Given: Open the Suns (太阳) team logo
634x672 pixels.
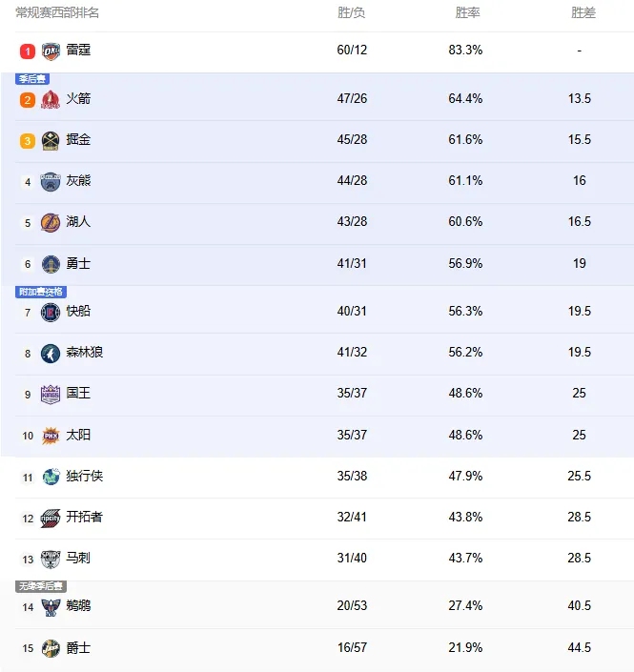Looking at the screenshot, I should (51, 436).
